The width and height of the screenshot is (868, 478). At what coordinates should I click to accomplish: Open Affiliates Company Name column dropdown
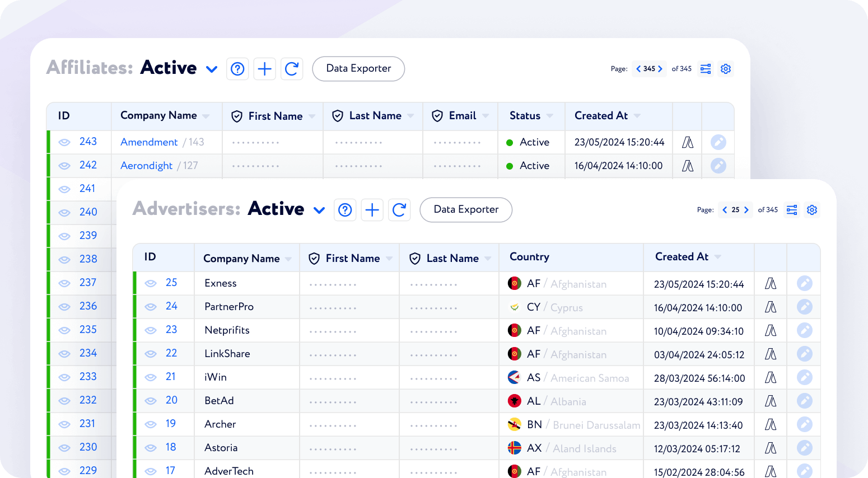point(206,116)
